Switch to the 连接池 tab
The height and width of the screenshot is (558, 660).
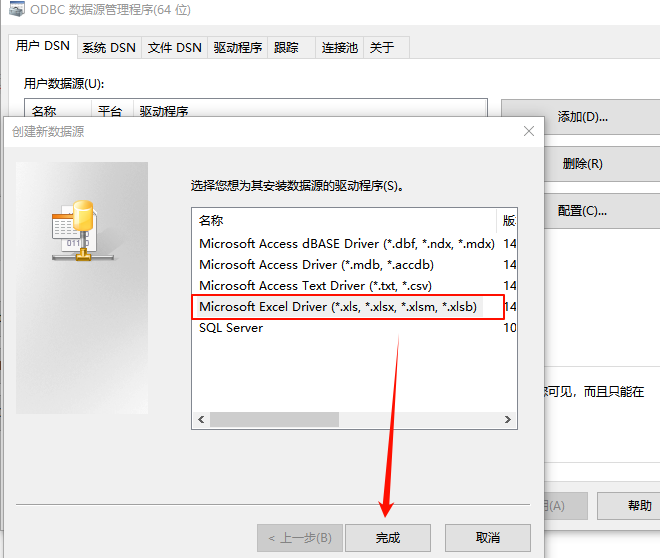pyautogui.click(x=340, y=48)
